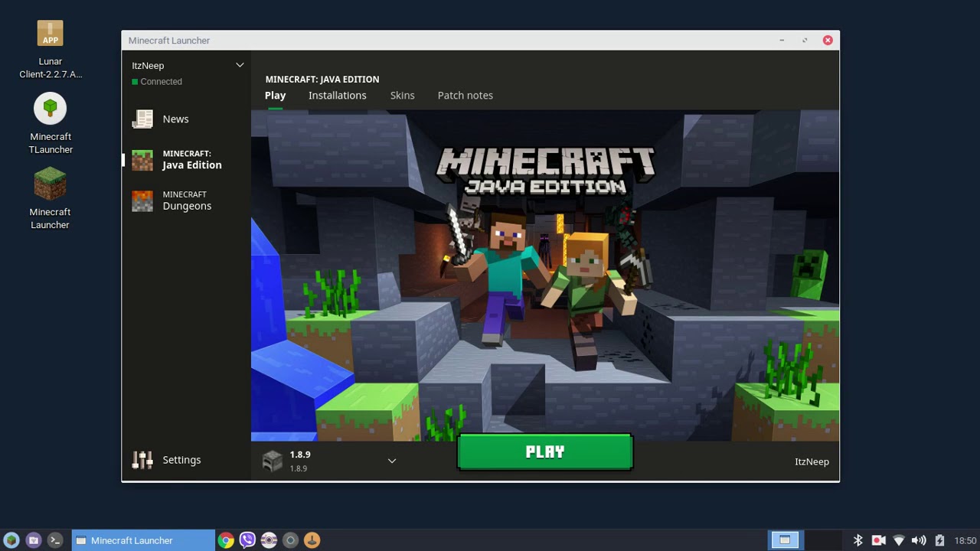This screenshot has height=551, width=980.
Task: Select Minecraft Dungeons in the sidebar
Action: pyautogui.click(x=186, y=201)
